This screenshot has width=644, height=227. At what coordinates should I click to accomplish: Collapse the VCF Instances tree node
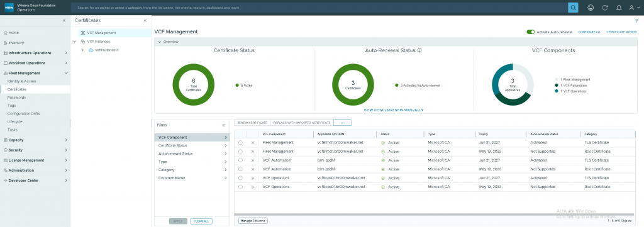click(75, 42)
